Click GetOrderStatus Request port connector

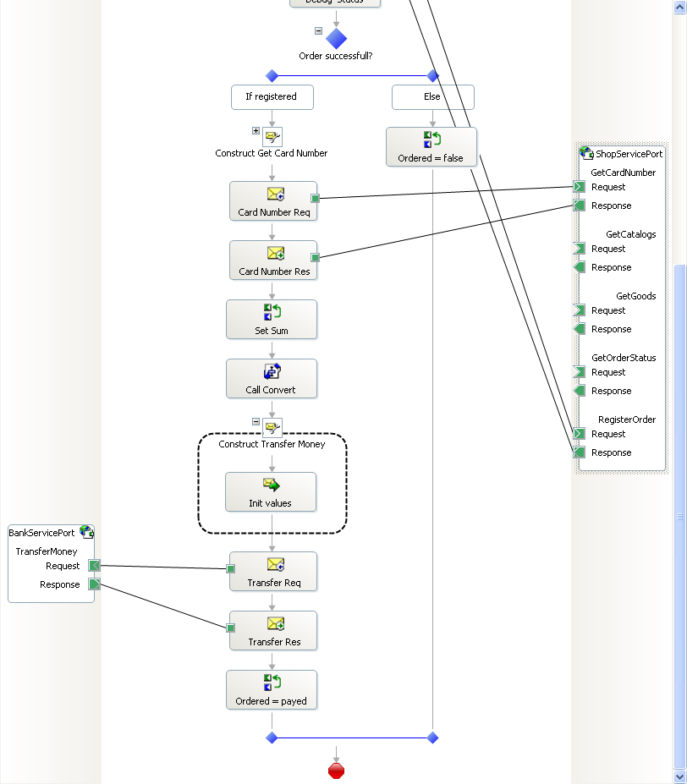tap(579, 372)
